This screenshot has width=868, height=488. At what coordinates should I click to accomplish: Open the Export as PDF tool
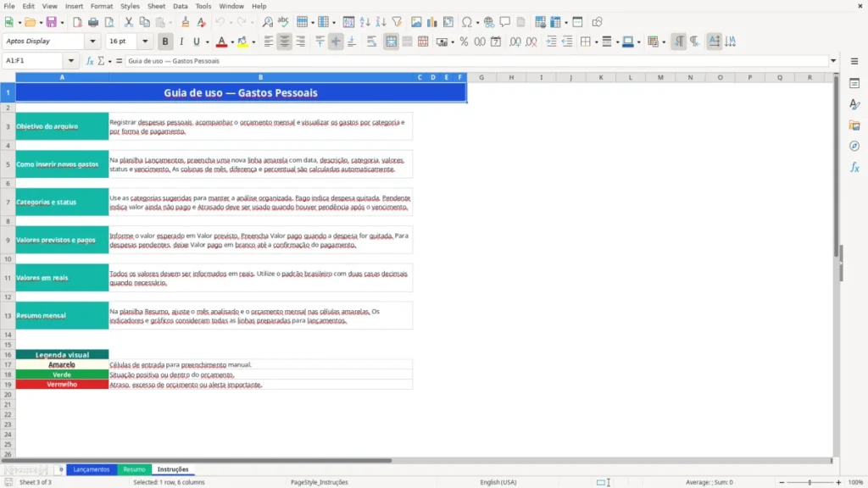77,22
